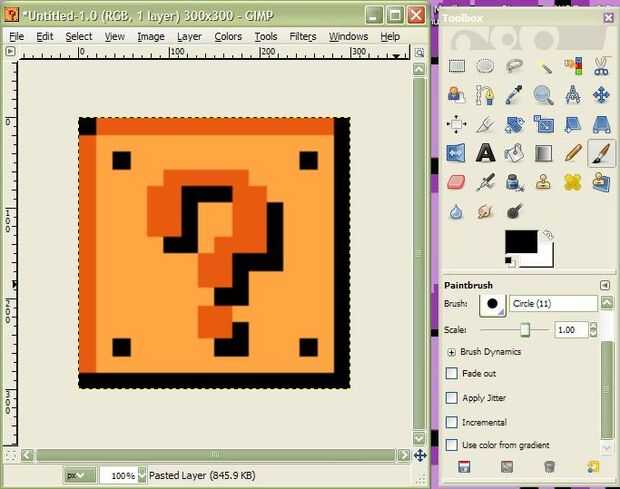
Task: Click the Restore tool options button
Action: click(x=507, y=467)
